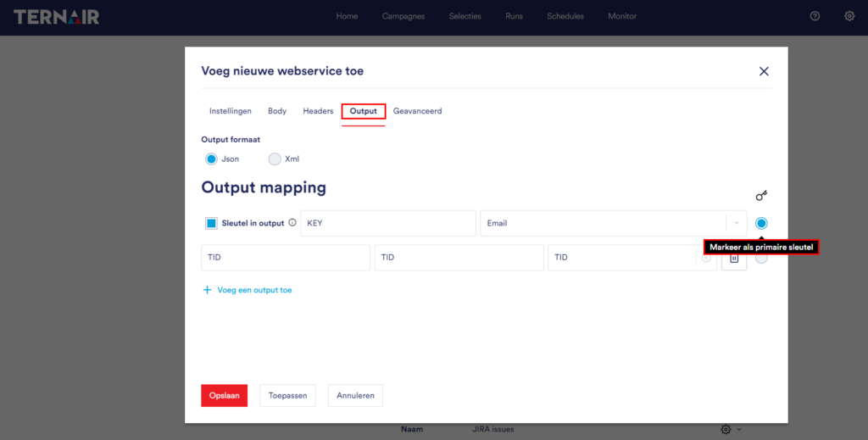Viewport: 868px width, 440px height.
Task: Switch to the Instellingen tab
Action: point(231,111)
